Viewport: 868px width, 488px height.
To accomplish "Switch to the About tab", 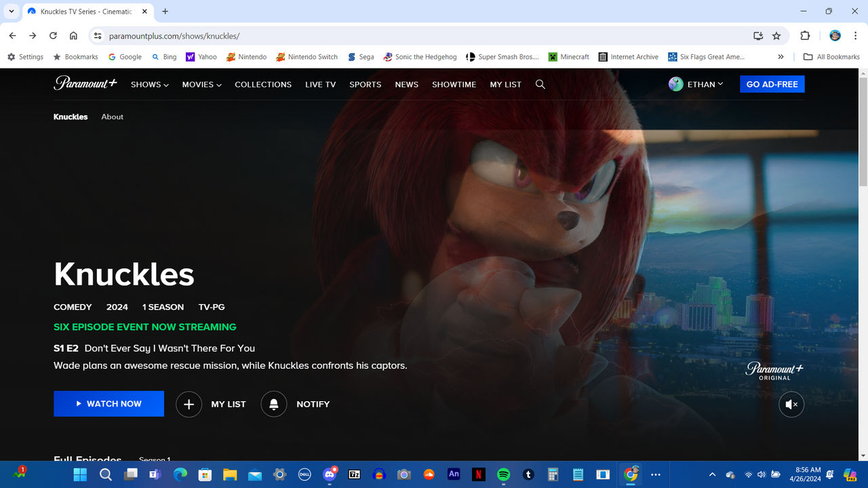I will (x=113, y=117).
